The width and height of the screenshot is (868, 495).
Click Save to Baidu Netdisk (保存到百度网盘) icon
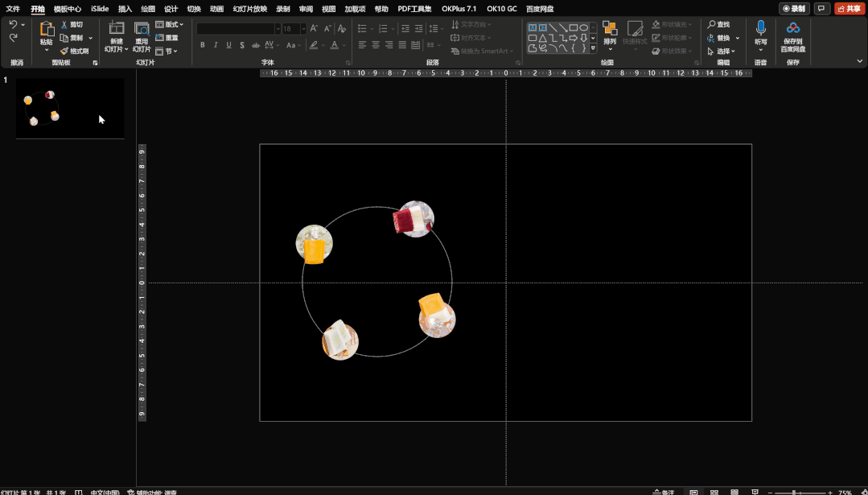click(x=793, y=29)
